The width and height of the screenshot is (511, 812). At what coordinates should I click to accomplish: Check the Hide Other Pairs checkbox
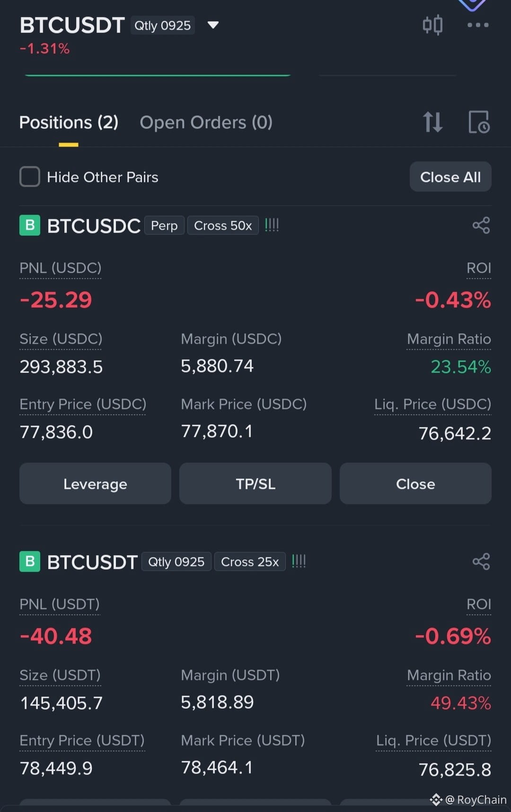point(30,177)
